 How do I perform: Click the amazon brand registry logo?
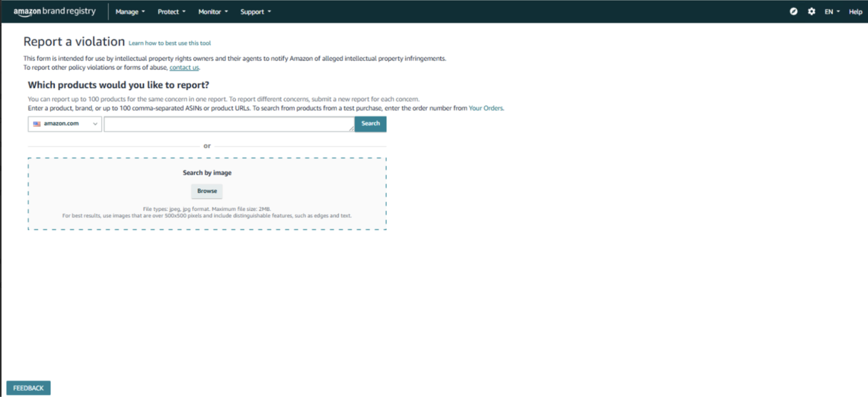pos(54,12)
